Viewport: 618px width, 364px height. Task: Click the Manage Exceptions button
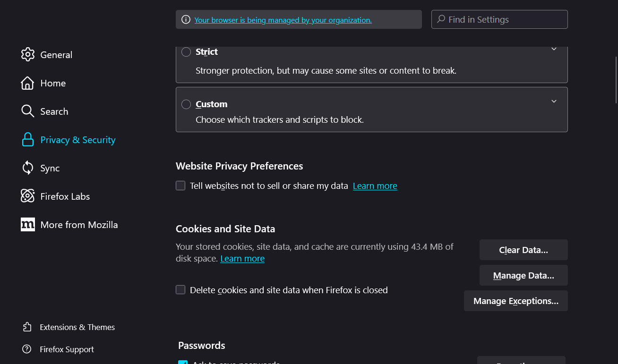[516, 301]
